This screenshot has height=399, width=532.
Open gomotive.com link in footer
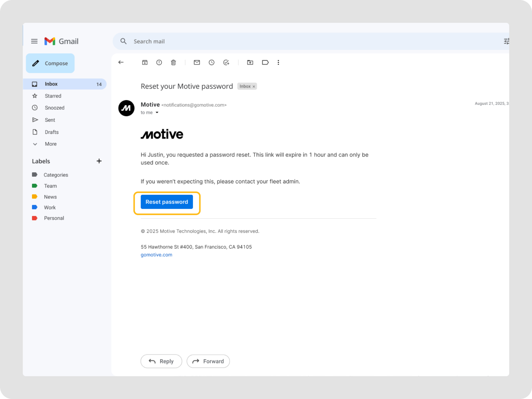click(156, 255)
